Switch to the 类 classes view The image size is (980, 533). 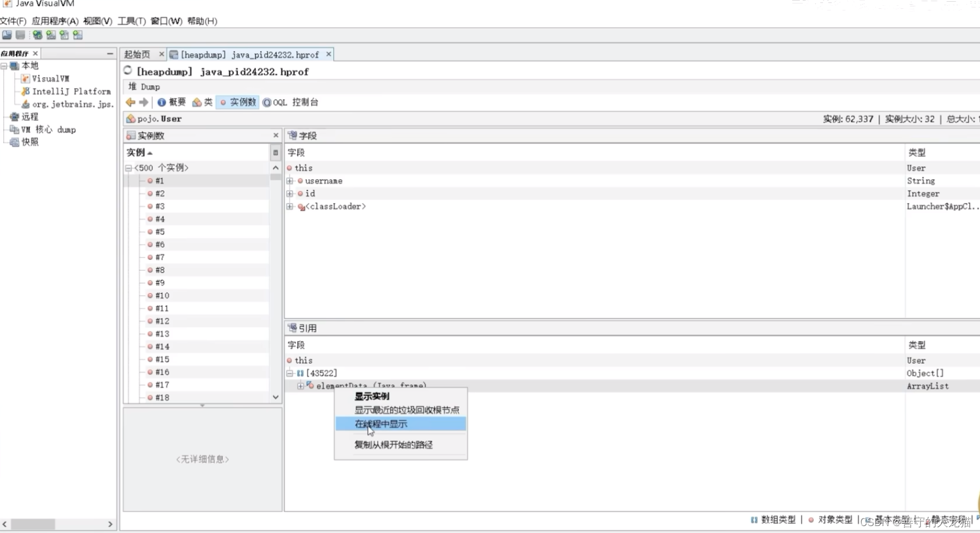point(203,103)
